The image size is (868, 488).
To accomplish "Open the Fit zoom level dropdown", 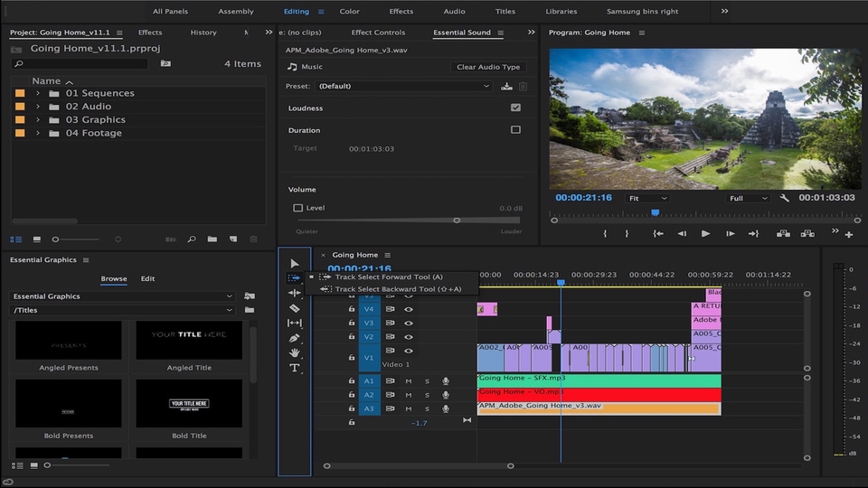I will point(647,198).
